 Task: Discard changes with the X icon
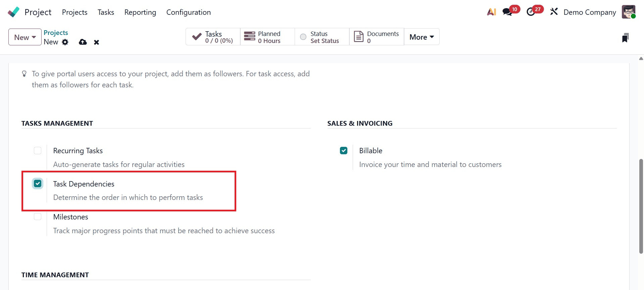97,42
